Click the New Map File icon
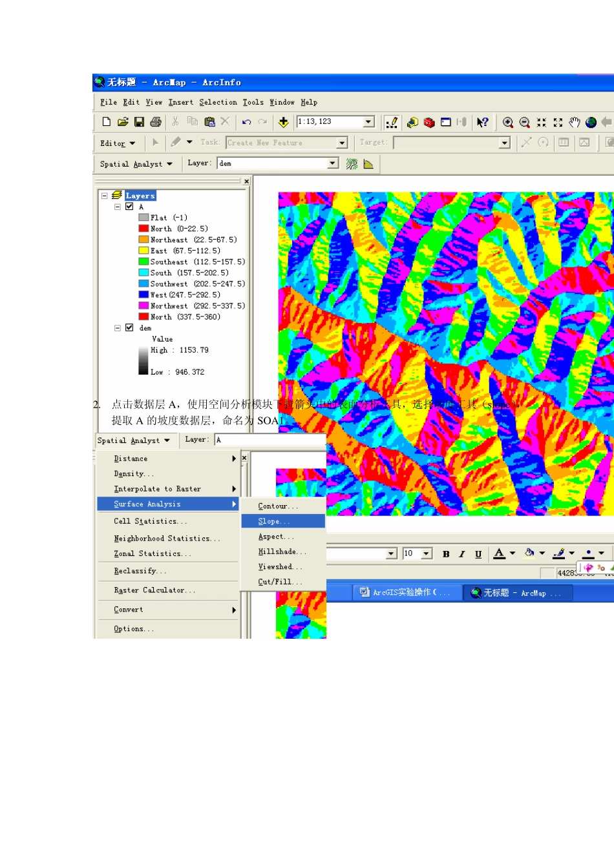The image size is (614, 868). pyautogui.click(x=107, y=121)
